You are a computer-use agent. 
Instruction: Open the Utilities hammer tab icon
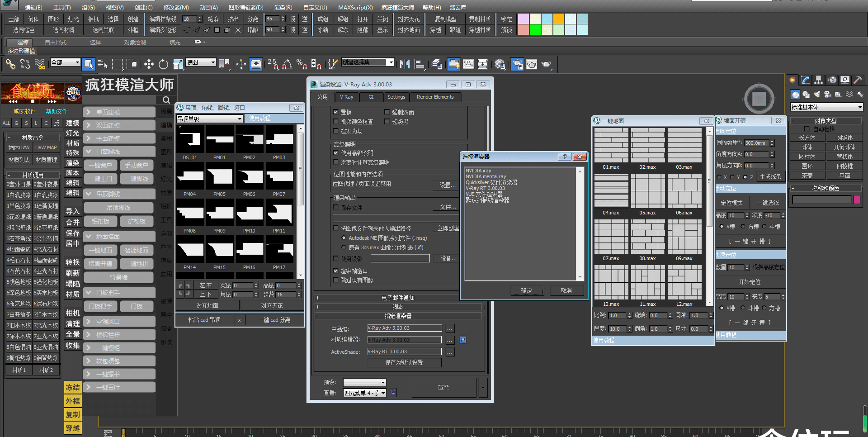click(858, 80)
